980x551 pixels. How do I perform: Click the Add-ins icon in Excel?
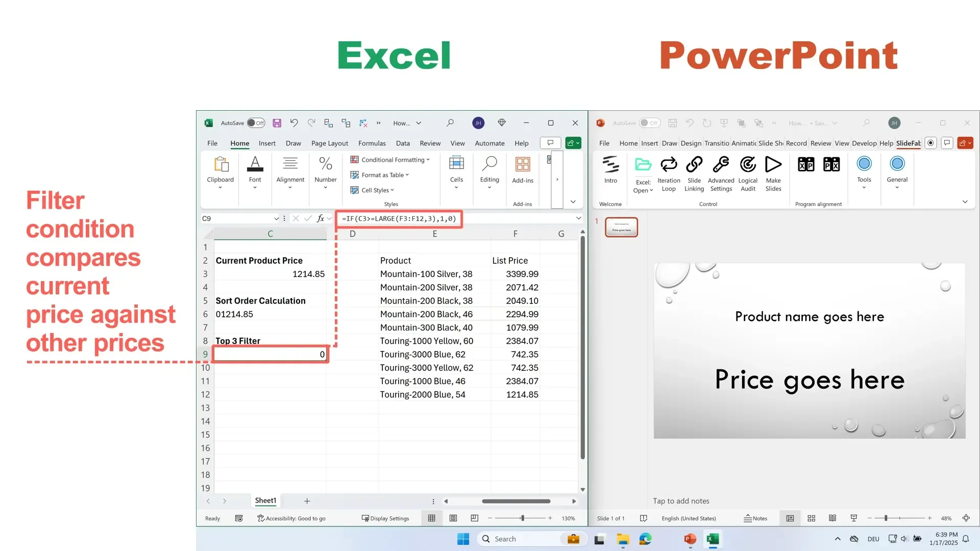coord(523,164)
